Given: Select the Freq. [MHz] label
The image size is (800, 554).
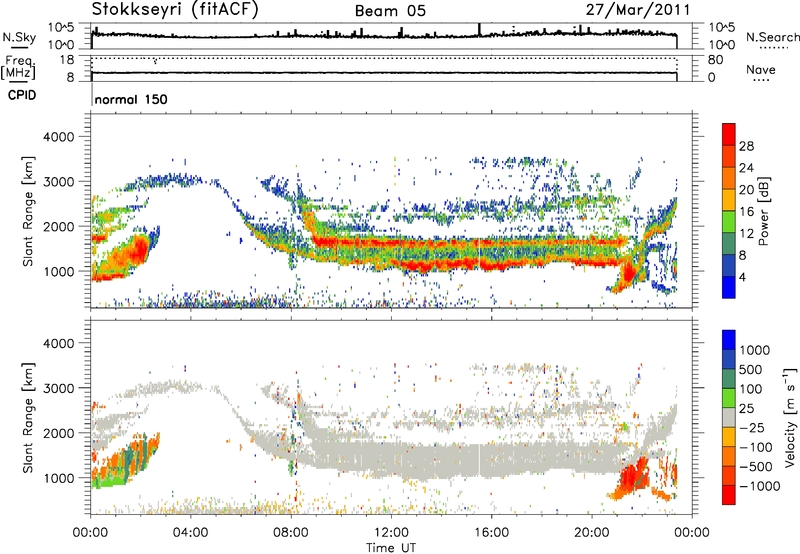Looking at the screenshot, I should pyautogui.click(x=18, y=68).
